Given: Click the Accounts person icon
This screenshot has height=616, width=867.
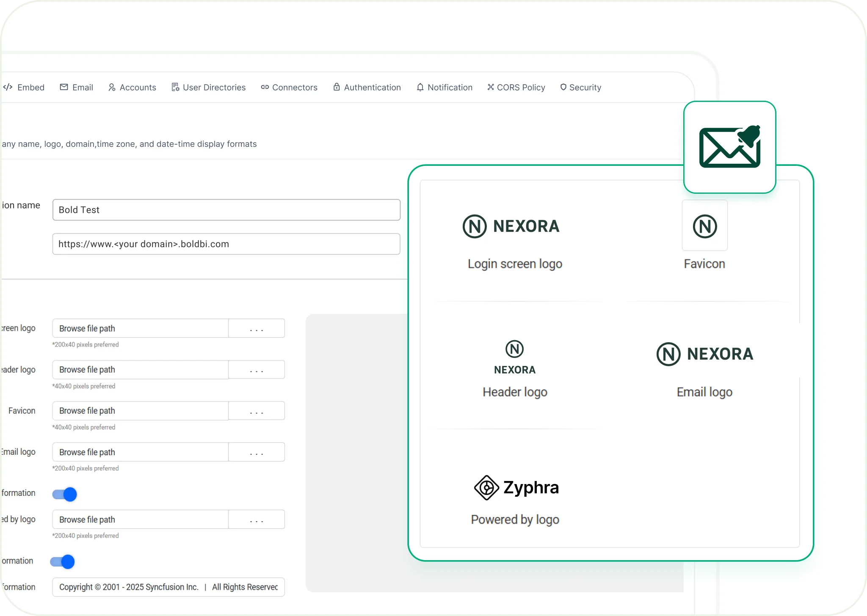Looking at the screenshot, I should 112,87.
